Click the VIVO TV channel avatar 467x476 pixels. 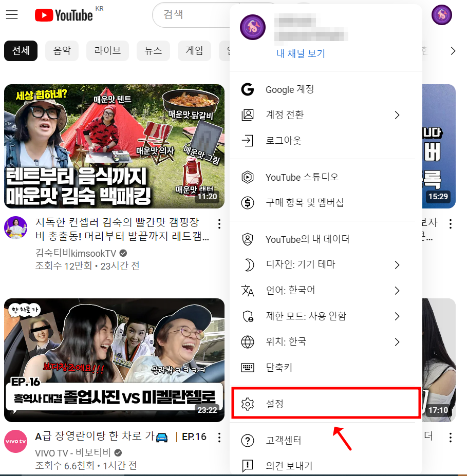point(15,441)
